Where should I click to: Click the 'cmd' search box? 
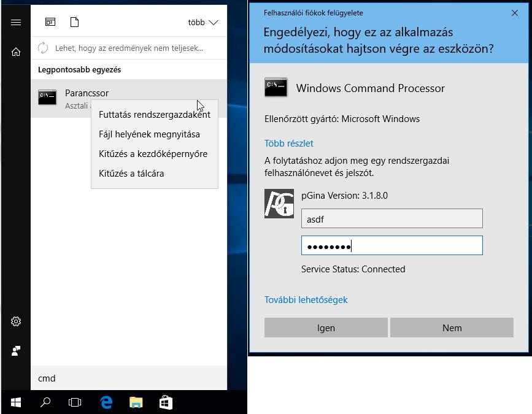coord(129,378)
